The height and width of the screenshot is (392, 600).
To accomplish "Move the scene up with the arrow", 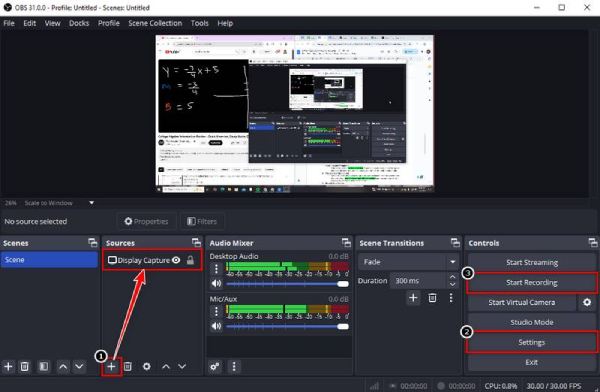I will point(63,367).
